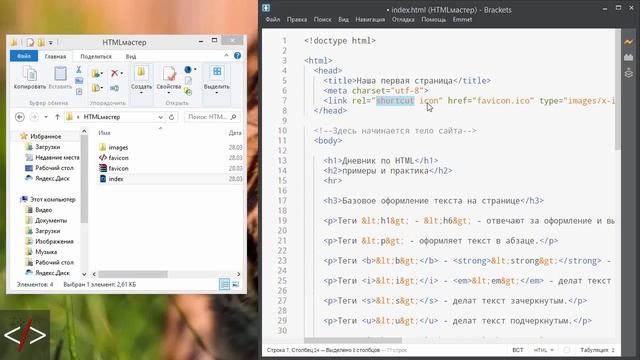The image size is (640, 360).
Task: Click the Brackets editor vertical scrollbar
Action: point(618,89)
